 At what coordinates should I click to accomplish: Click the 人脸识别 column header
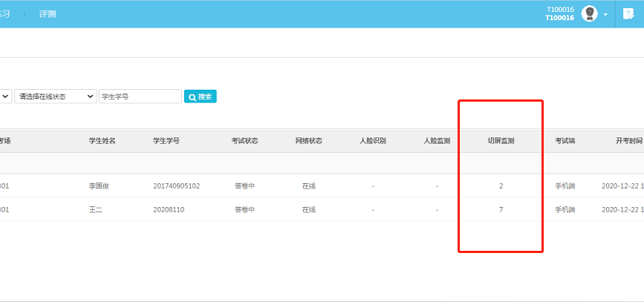[372, 141]
